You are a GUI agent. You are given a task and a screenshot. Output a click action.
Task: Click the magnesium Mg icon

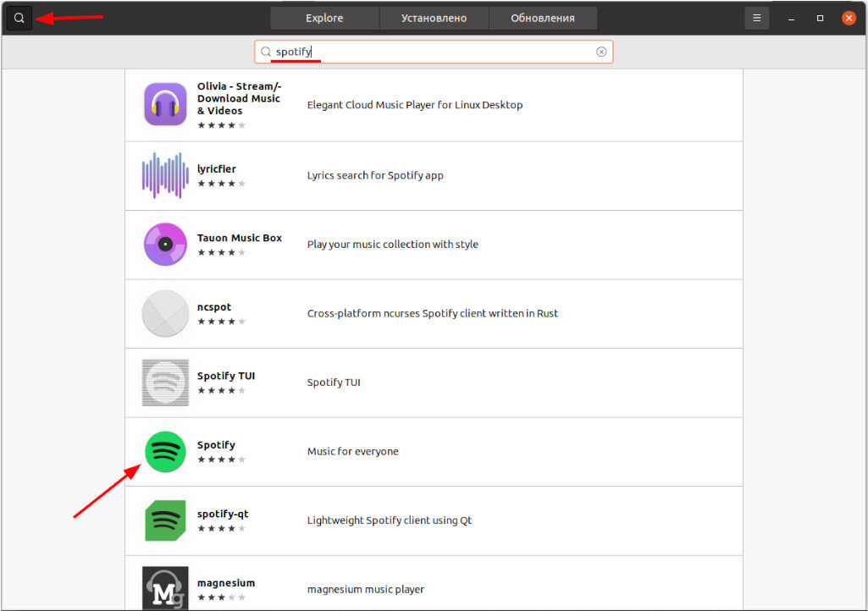pos(165,588)
